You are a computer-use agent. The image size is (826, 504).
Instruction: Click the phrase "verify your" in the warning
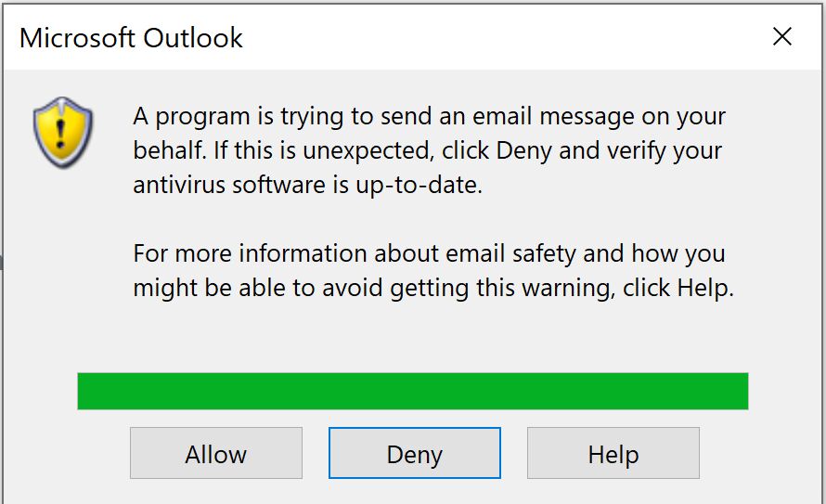click(x=665, y=151)
